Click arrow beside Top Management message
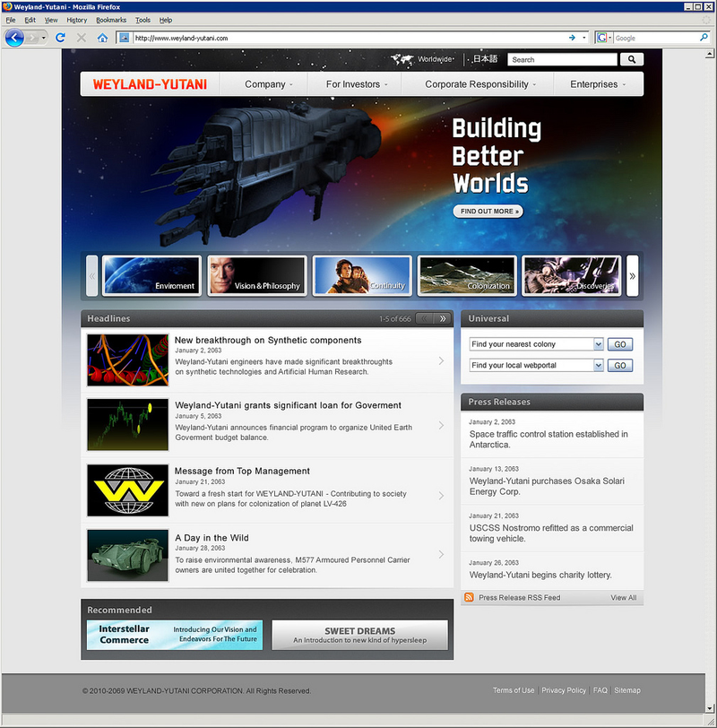This screenshot has height=728, width=717. pyautogui.click(x=441, y=496)
